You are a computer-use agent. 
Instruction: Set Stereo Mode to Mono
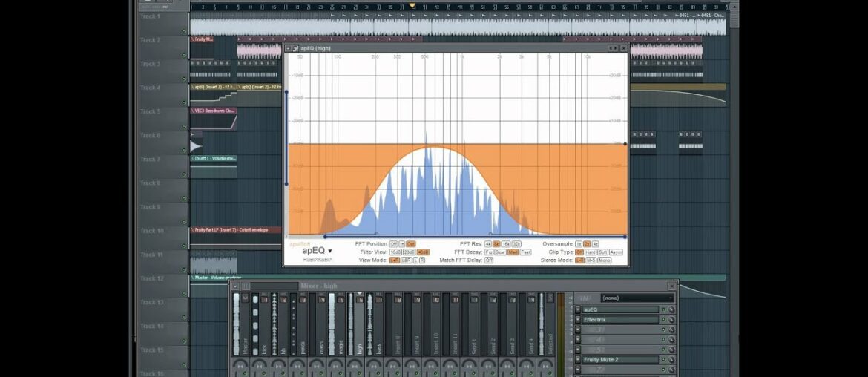(605, 260)
